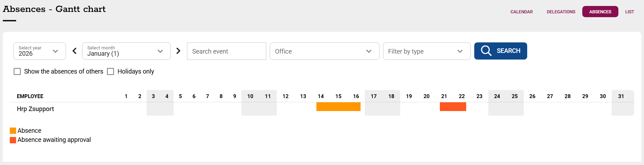Image resolution: width=644 pixels, height=165 pixels.
Task: Click the Absence awaiting approval legend square
Action: pos(13,140)
